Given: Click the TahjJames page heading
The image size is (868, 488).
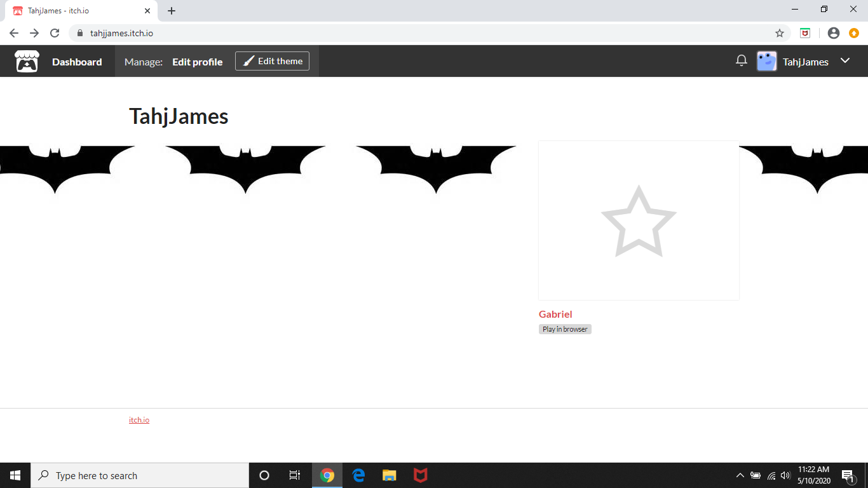Looking at the screenshot, I should pyautogui.click(x=179, y=116).
